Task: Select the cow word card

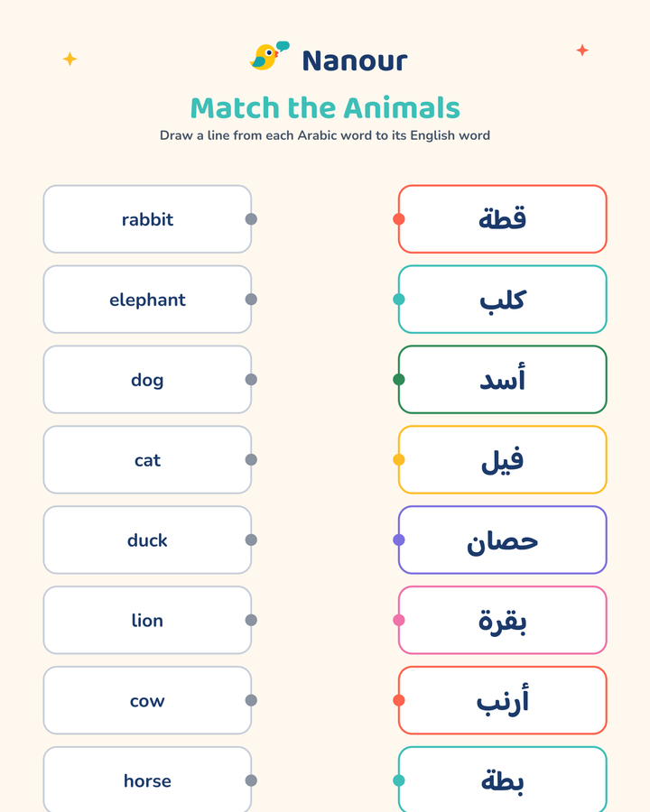Action: coord(148,701)
